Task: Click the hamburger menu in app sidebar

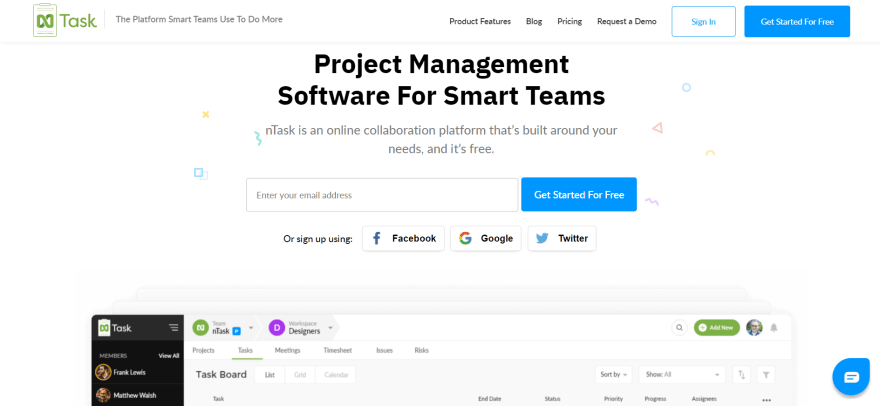Action: coord(173,328)
